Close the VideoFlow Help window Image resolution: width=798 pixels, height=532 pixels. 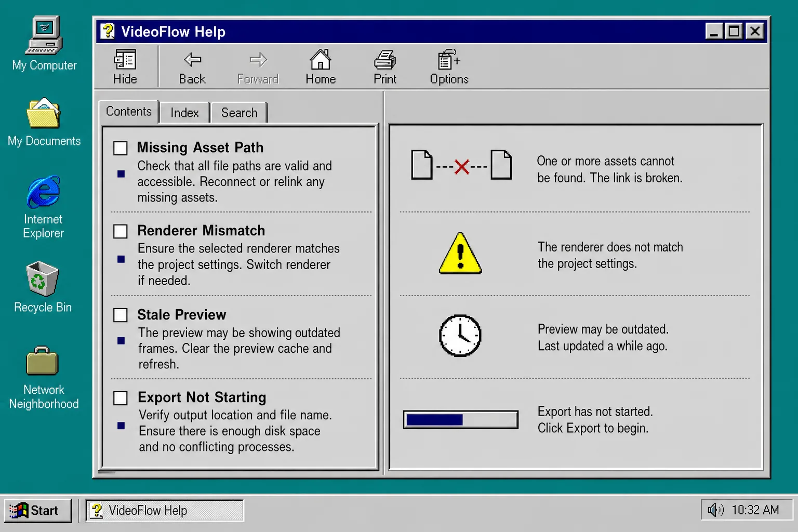(x=755, y=32)
